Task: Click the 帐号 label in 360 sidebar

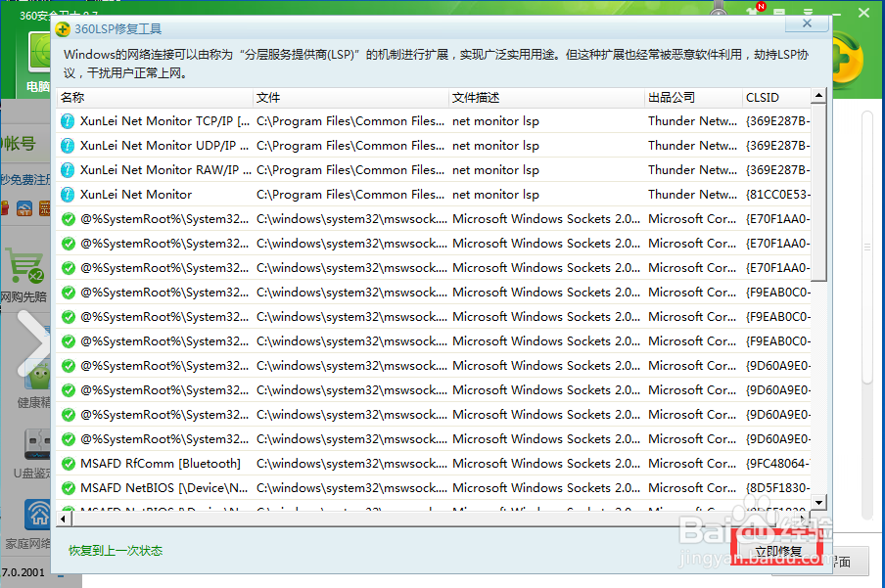Action: (x=20, y=144)
